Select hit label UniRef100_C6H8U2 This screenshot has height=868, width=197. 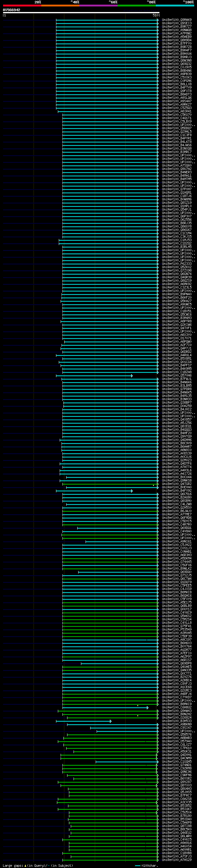(176, 707)
